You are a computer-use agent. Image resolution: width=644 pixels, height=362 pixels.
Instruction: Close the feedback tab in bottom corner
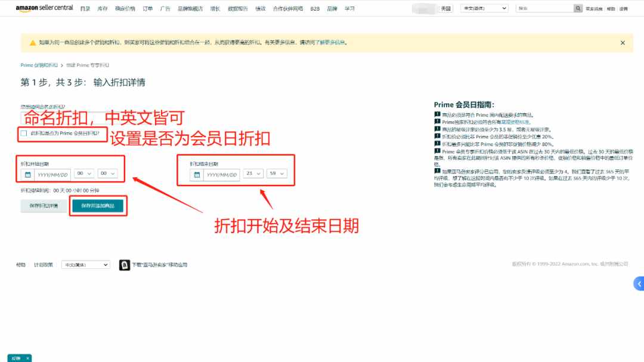pos(27,358)
